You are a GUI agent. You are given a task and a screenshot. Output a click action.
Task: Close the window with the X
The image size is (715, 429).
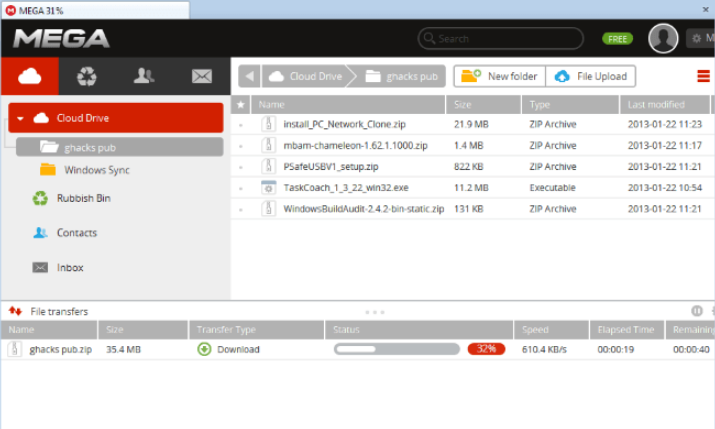pos(705,9)
